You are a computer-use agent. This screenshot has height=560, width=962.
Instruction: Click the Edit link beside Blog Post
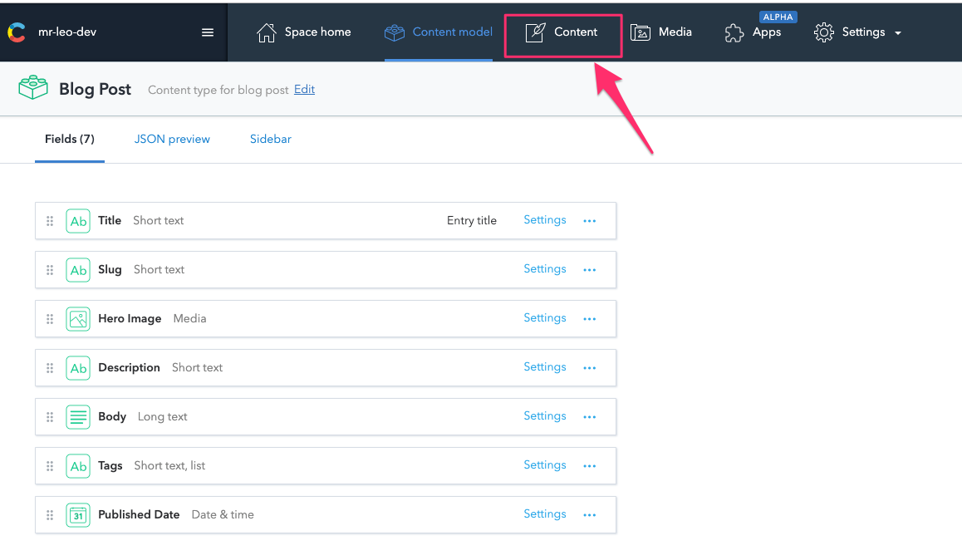point(304,89)
